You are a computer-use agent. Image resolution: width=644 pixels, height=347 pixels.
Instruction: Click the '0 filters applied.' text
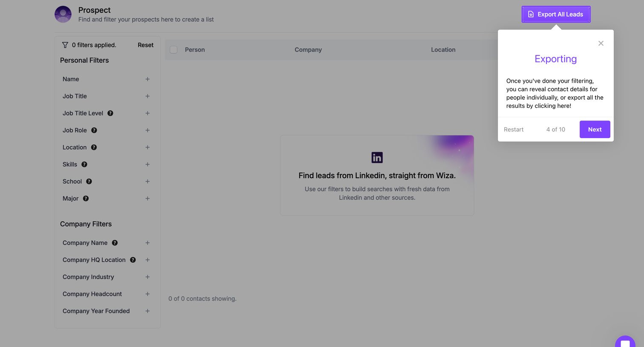(x=94, y=45)
